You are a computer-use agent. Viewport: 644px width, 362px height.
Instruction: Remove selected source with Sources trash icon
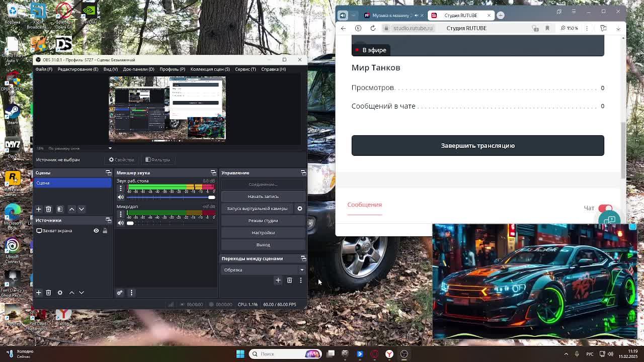click(48, 293)
